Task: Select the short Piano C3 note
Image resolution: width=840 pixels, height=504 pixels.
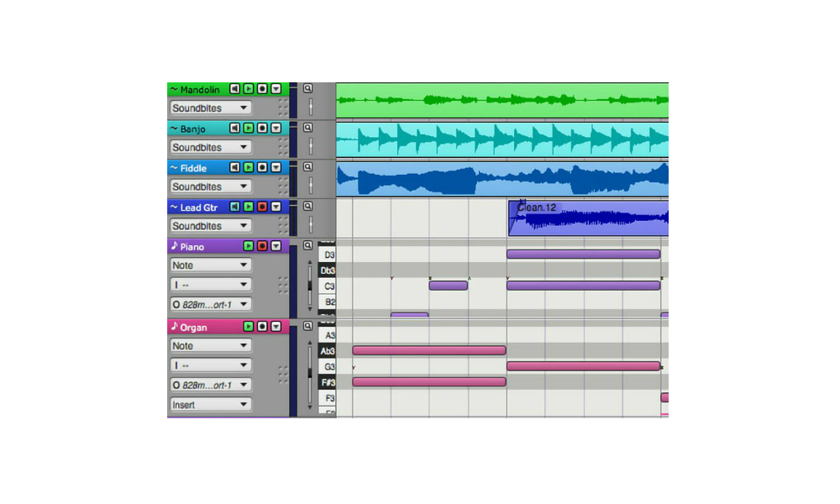Action: click(449, 286)
